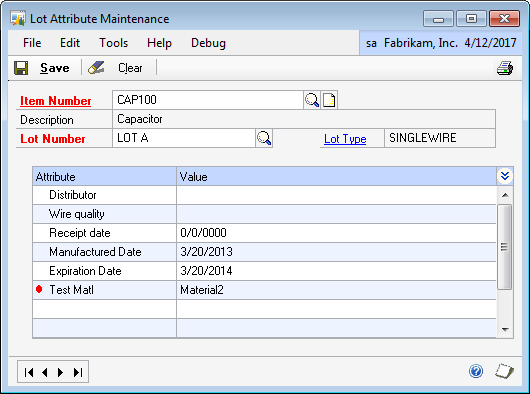This screenshot has width=530, height=394.
Task: Click the Description field showing Capacitor
Action: pos(304,119)
